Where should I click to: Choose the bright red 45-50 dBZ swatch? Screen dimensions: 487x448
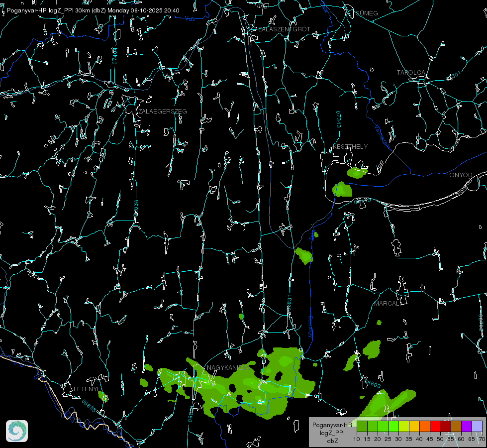pos(435,426)
